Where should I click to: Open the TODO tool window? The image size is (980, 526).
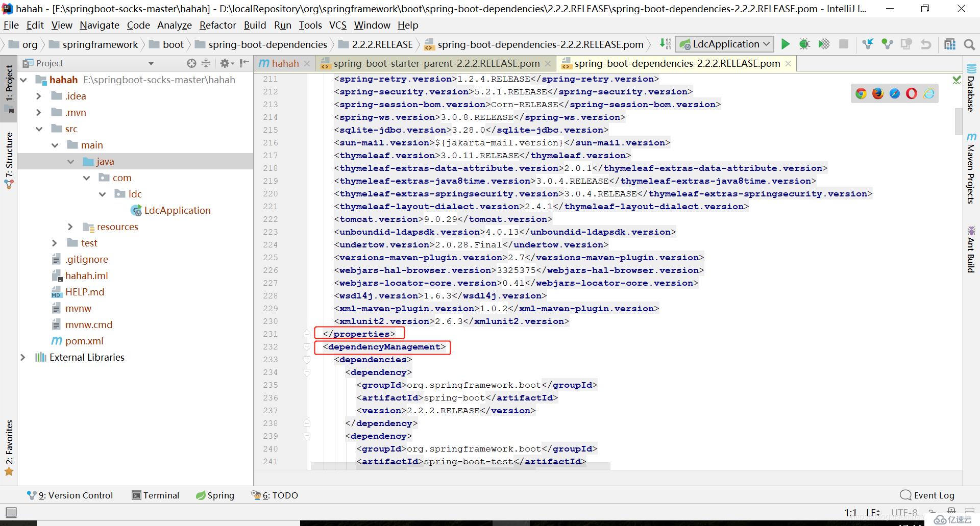click(x=275, y=495)
